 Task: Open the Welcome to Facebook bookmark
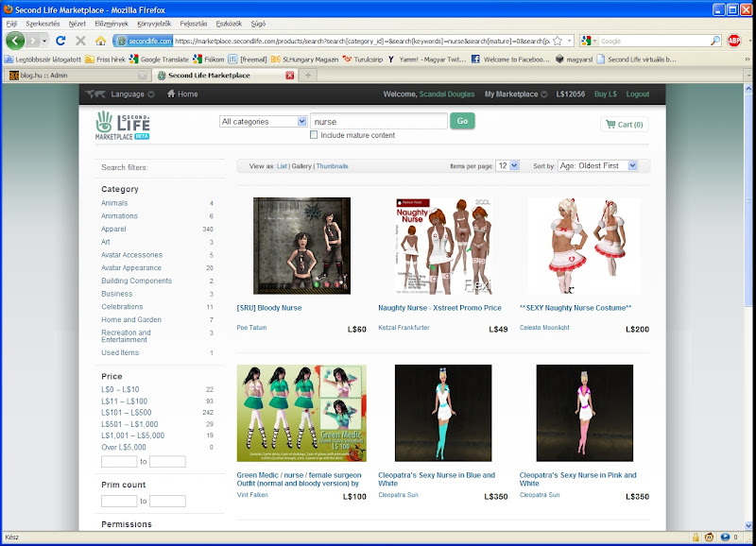pos(510,60)
